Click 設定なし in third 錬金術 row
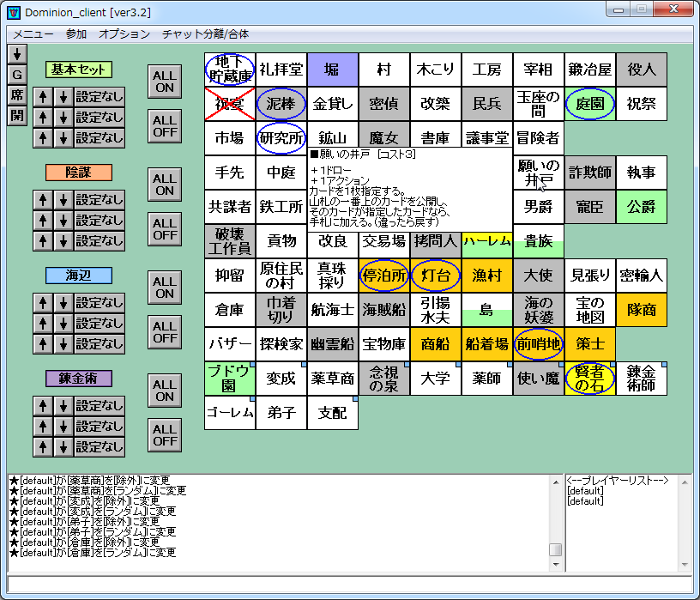Image resolution: width=700 pixels, height=600 pixels. pos(100,446)
